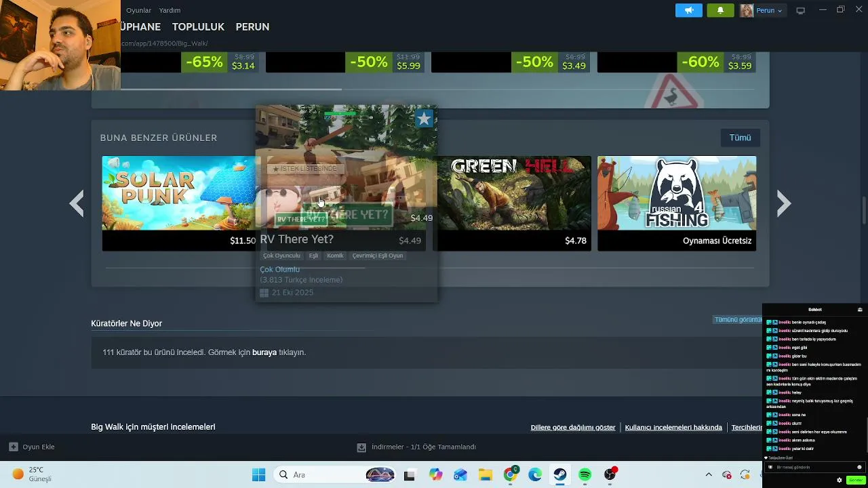The image size is (868, 488).
Task: Click the -60% $3.59 discount price
Action: pos(717,62)
